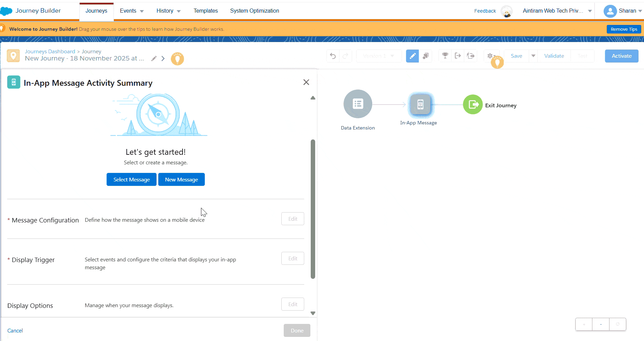The height and width of the screenshot is (341, 644).
Task: Switch to the Templates tab
Action: coord(205,11)
